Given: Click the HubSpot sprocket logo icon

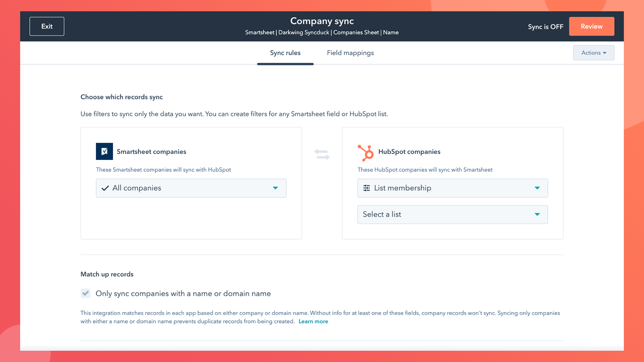Looking at the screenshot, I should click(365, 152).
